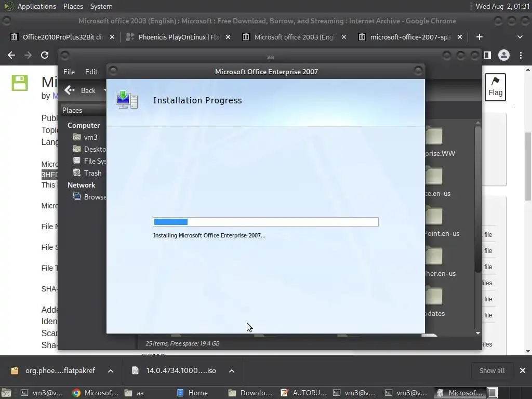Click the Office installation progress bar
The width and height of the screenshot is (532, 399).
[265, 222]
